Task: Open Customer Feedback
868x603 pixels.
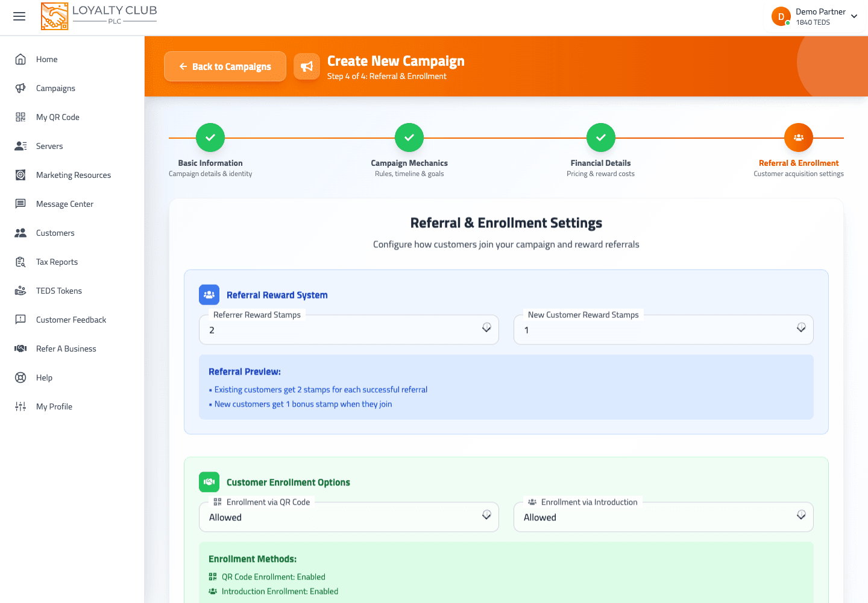Action: (x=72, y=320)
